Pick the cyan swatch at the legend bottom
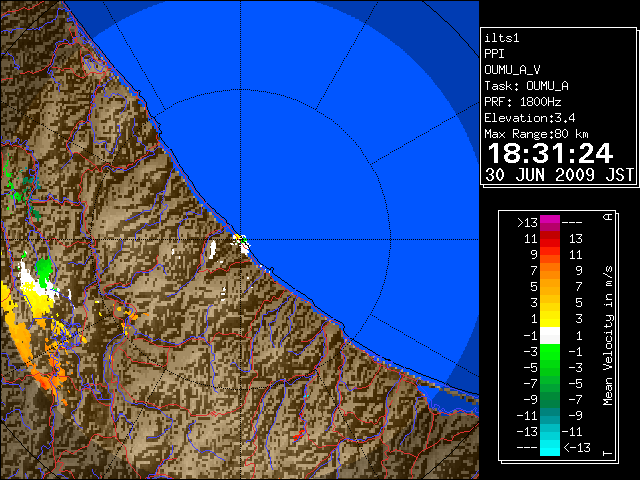 [550, 447]
